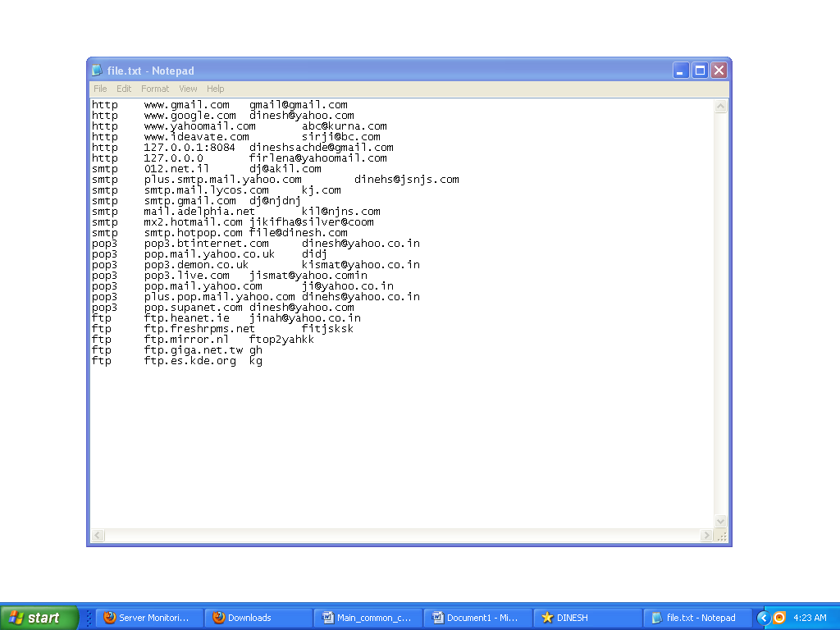Click the horizontal scrollbar right arrow
This screenshot has height=630, width=840.
pos(706,535)
